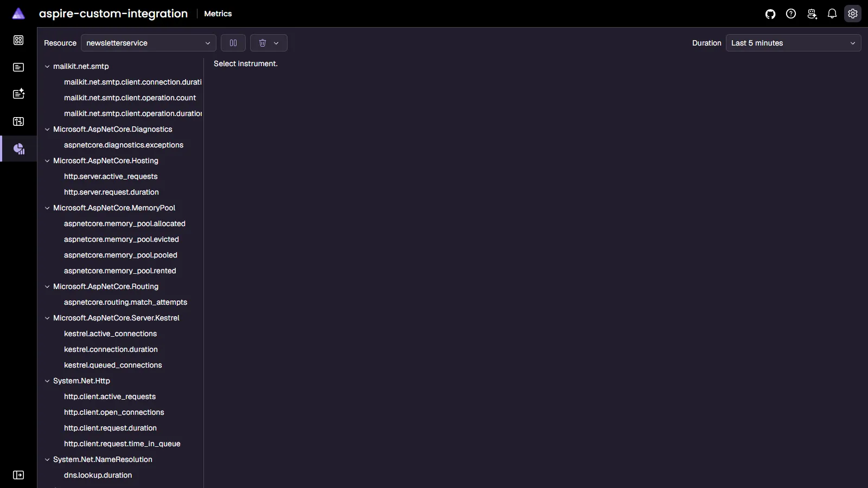Select http.client.active_requests instrument
The height and width of the screenshot is (488, 868).
click(x=110, y=396)
